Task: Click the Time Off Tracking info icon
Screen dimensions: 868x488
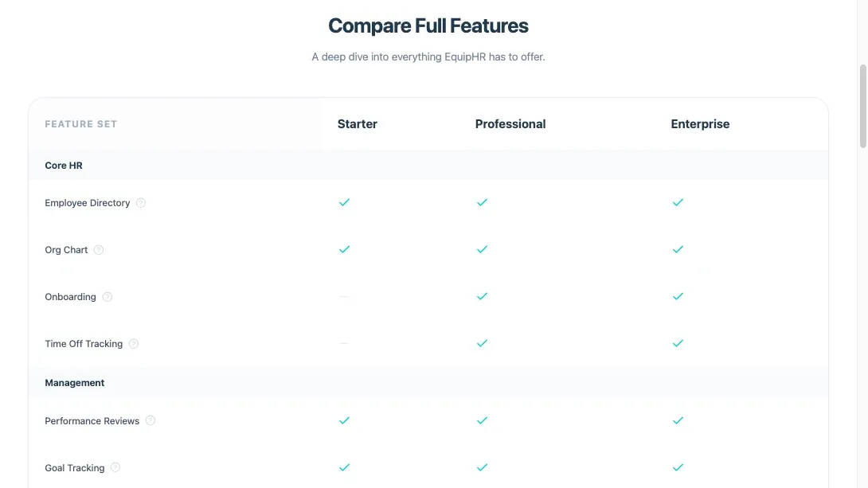Action: click(134, 344)
